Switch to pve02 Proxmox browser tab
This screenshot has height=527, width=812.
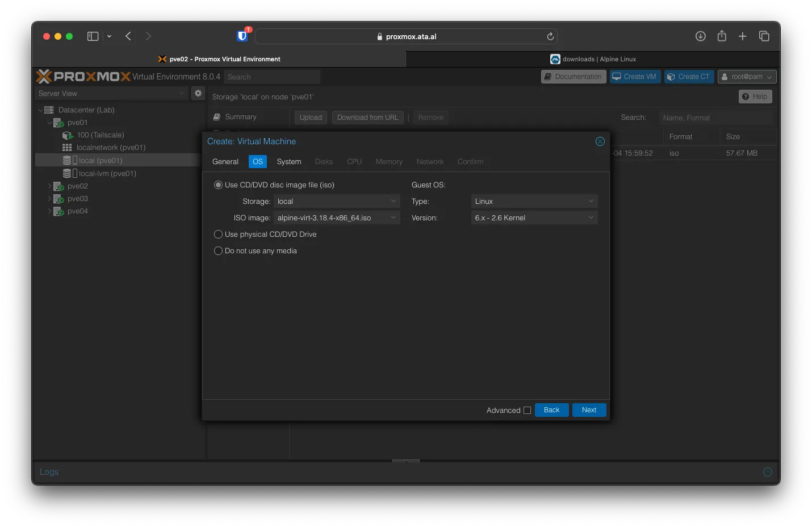[x=219, y=59]
